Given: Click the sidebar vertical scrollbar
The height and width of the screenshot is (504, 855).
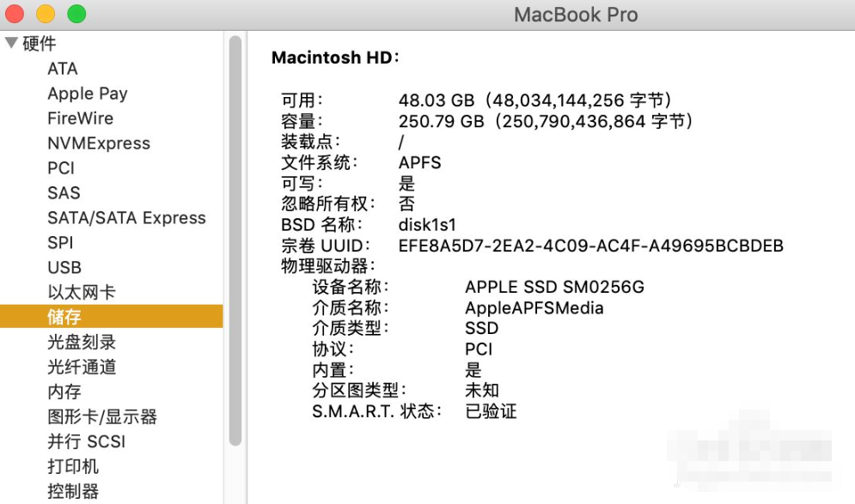Looking at the screenshot, I should (x=235, y=240).
